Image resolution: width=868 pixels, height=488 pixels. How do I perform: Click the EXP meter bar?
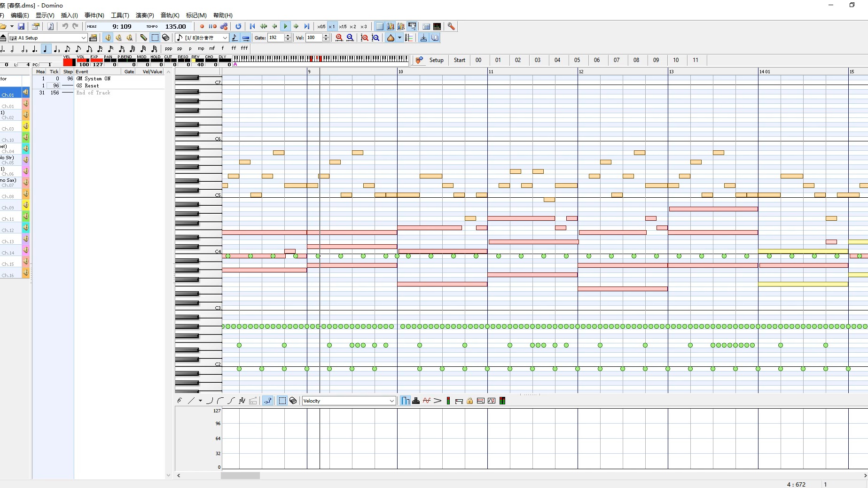[96, 61]
